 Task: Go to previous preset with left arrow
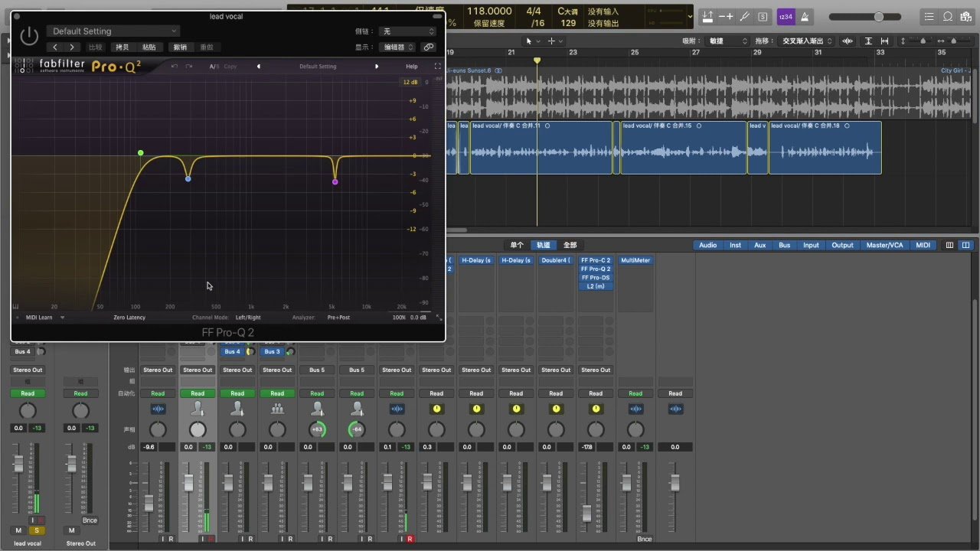tap(55, 47)
